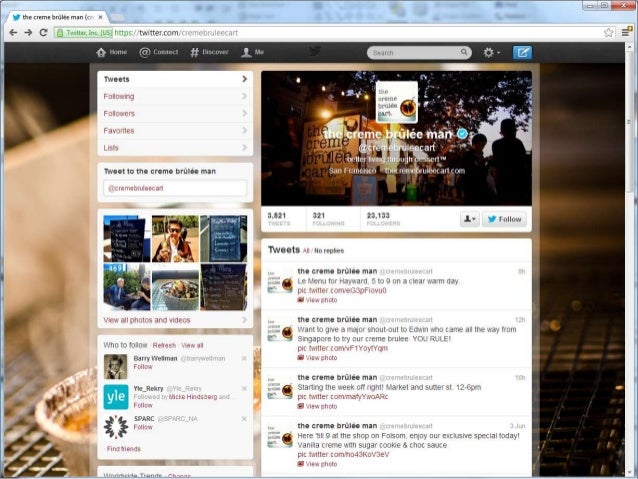Open the user actions person dropdown
This screenshot has width=638, height=479.
coord(470,219)
